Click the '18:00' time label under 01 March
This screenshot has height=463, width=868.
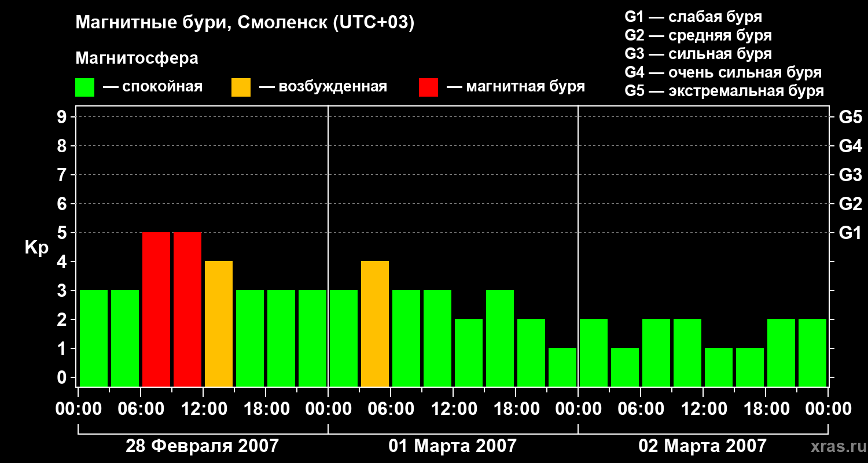(516, 409)
